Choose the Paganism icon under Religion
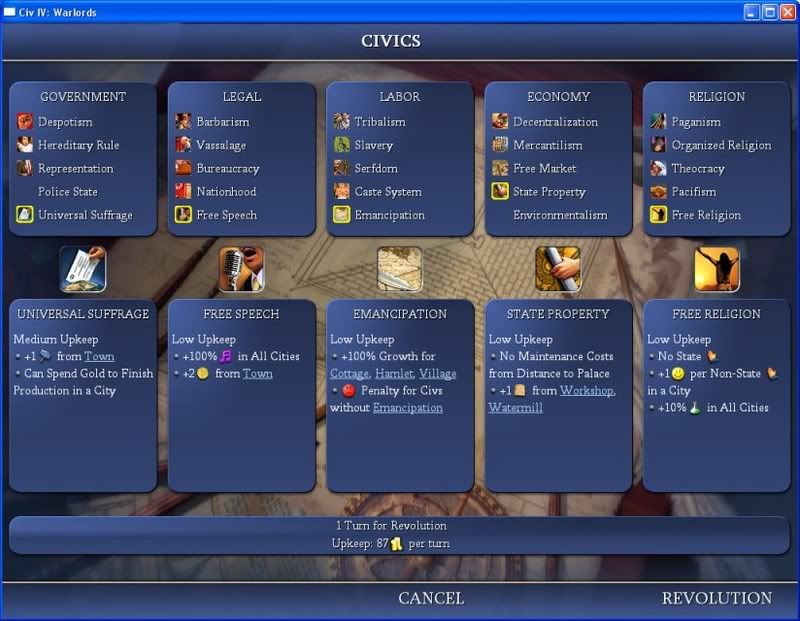This screenshot has width=800, height=621. pos(658,121)
